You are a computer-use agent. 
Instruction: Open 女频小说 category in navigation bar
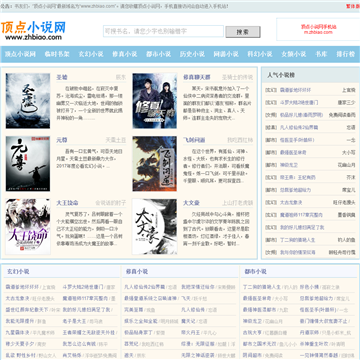[x=294, y=54]
